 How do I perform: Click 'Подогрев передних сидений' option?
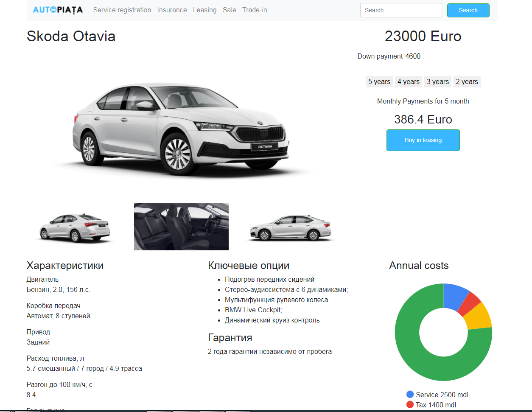pyautogui.click(x=270, y=279)
